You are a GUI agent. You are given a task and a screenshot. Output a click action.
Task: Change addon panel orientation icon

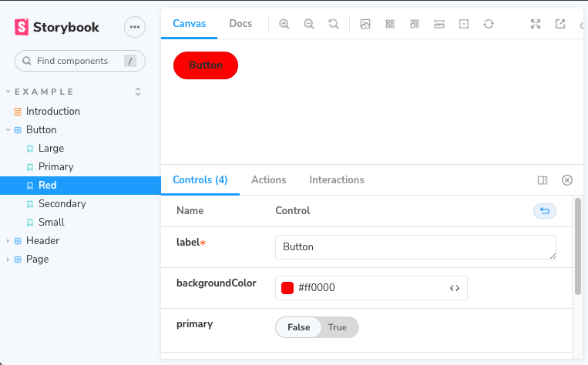tap(543, 180)
